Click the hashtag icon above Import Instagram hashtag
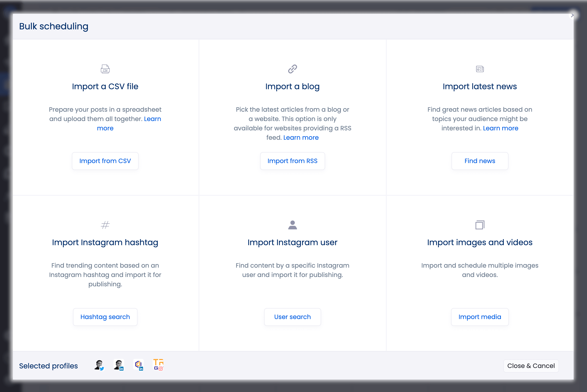 105,225
